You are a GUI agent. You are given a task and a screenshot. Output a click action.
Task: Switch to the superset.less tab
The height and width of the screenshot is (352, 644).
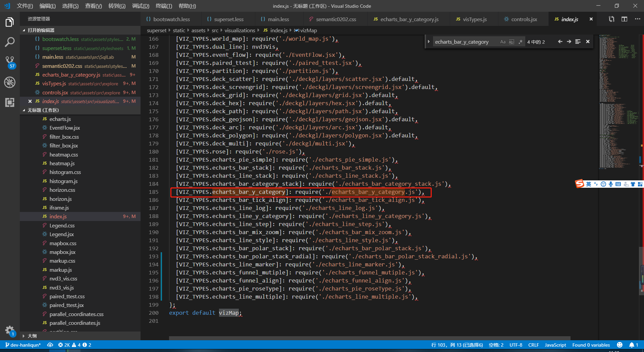228,19
